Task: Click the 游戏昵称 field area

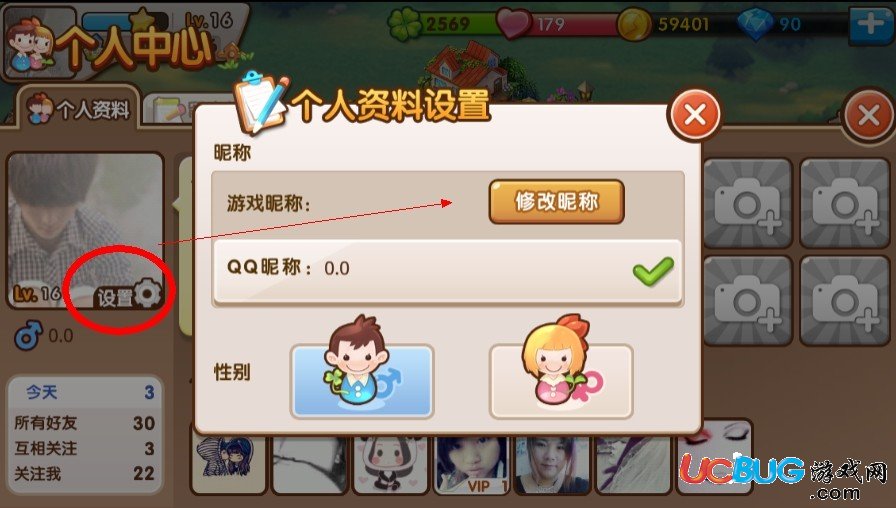Action: click(x=447, y=203)
